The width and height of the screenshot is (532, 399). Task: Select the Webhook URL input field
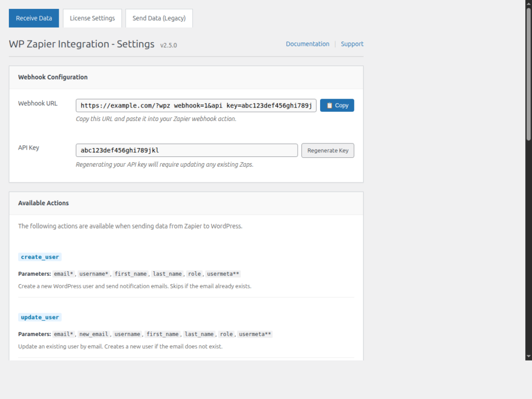pos(196,105)
